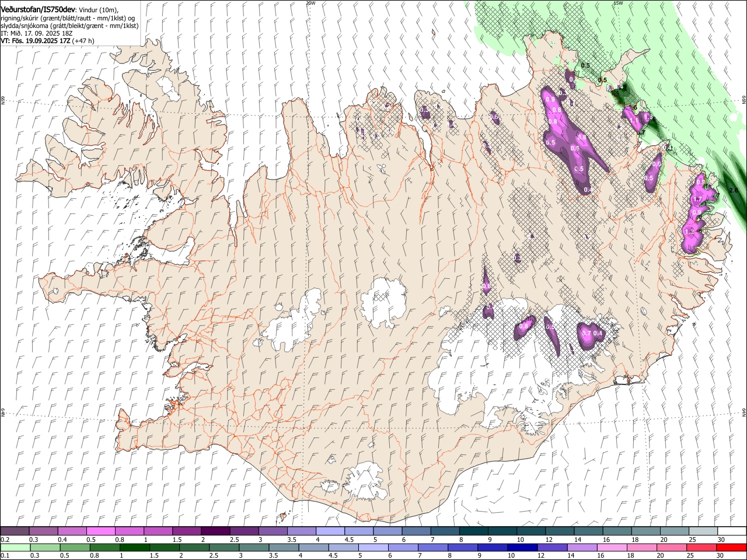Select the dull purple 0.2 swatch in upper scale
The height and width of the screenshot is (560, 747).
(15, 531)
